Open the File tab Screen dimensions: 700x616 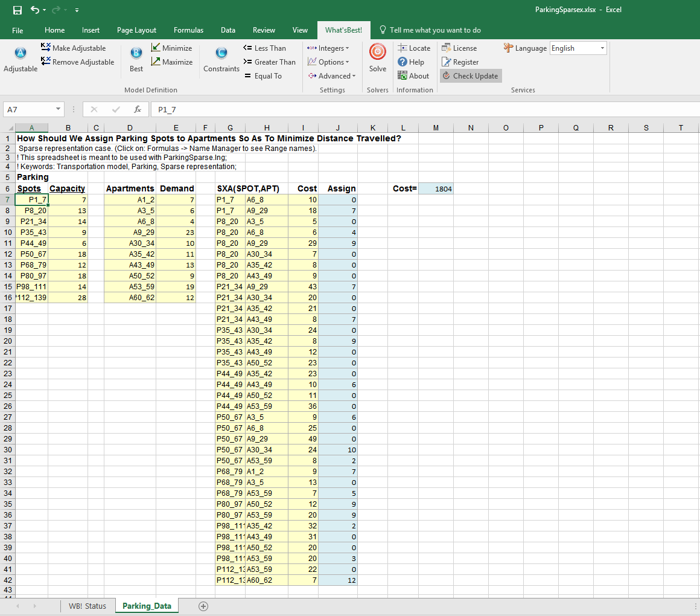[17, 30]
